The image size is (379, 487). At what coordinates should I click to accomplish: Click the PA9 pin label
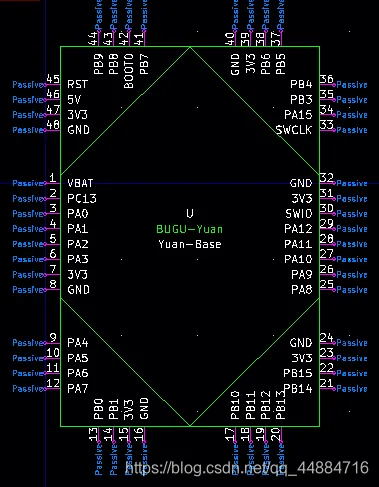(x=302, y=274)
